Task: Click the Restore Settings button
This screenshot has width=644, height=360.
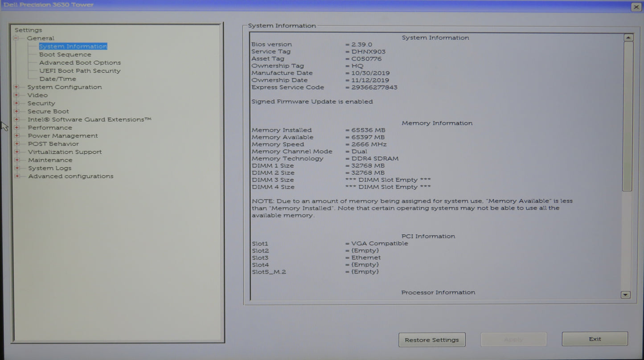Action: tap(432, 340)
